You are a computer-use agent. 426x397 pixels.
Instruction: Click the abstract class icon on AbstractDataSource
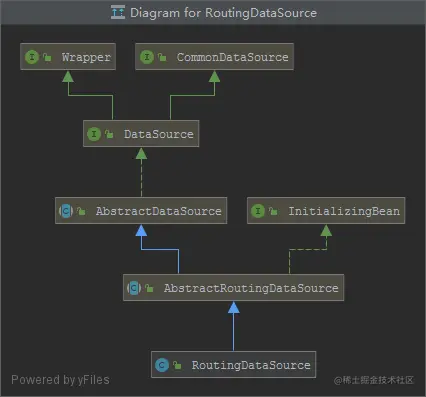click(66, 211)
